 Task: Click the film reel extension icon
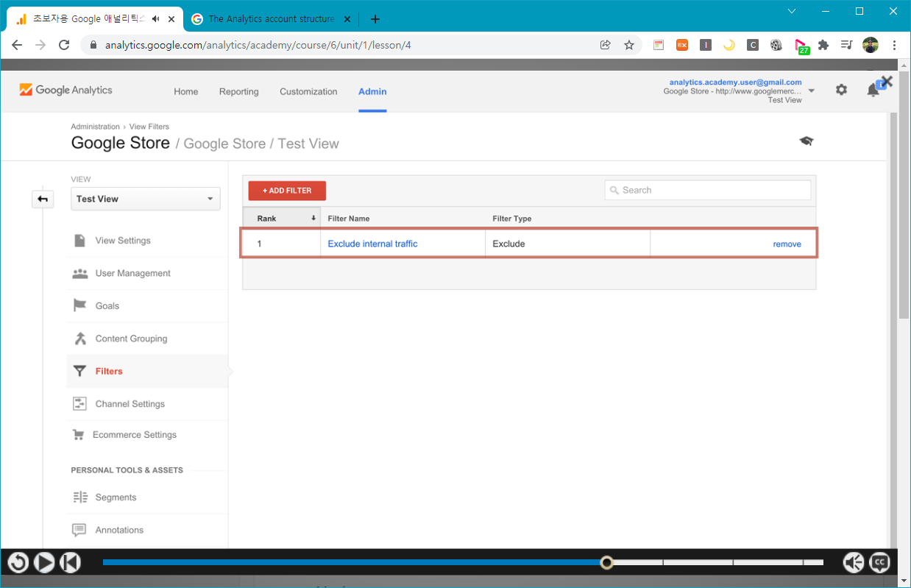[776, 45]
